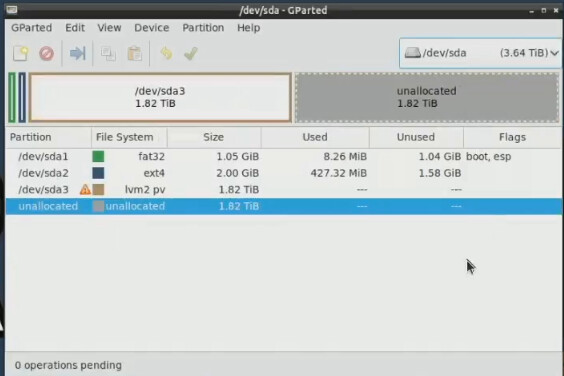
Task: Click the green fat32 color swatch
Action: click(x=98, y=157)
